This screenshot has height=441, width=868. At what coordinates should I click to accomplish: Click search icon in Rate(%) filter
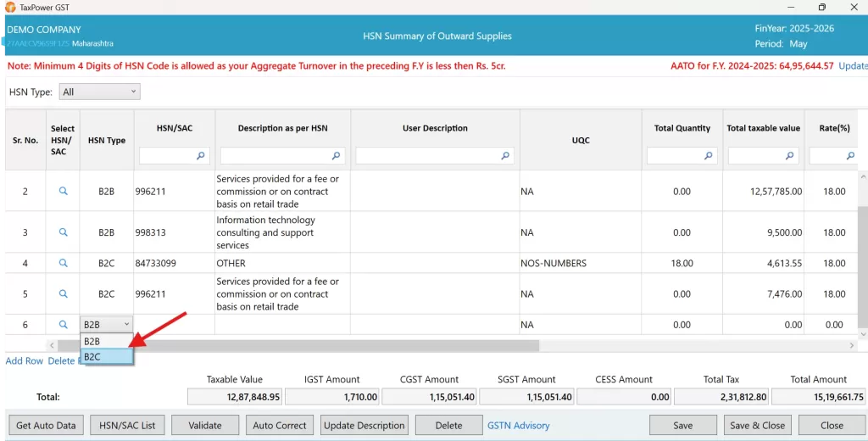click(850, 156)
